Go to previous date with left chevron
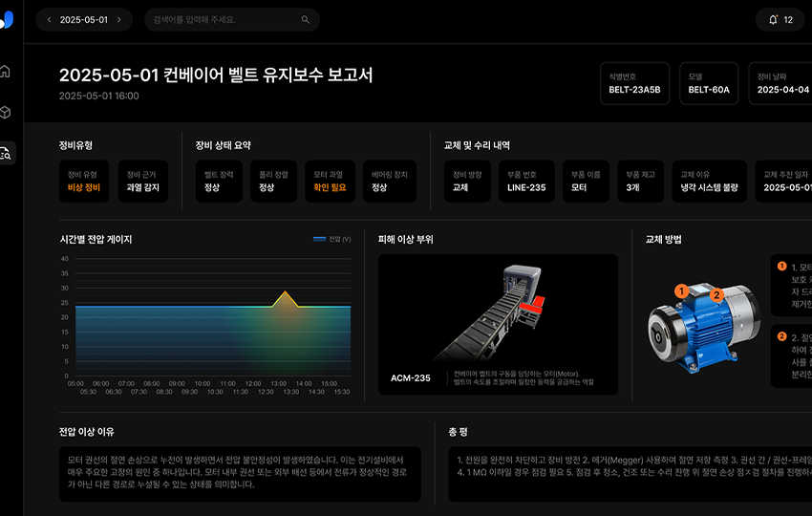The image size is (812, 516). point(48,20)
